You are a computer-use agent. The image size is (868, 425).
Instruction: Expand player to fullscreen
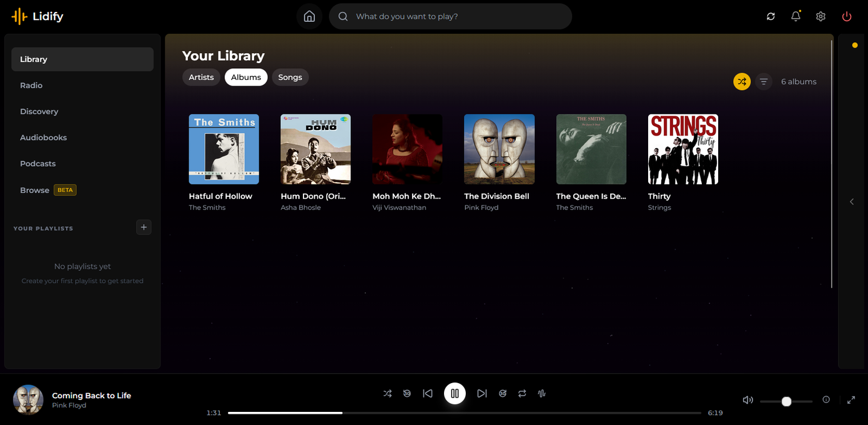point(851,400)
